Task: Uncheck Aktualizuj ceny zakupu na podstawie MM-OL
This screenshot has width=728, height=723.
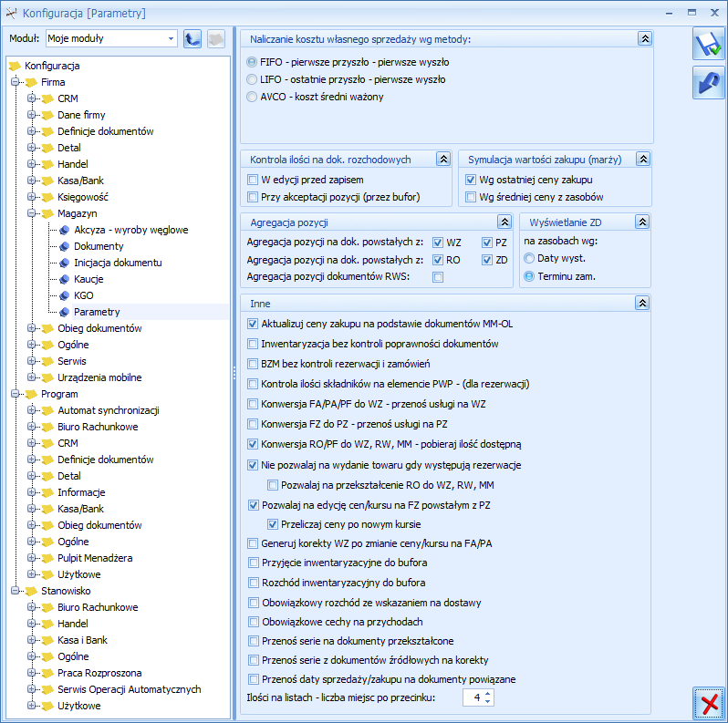Action: 253,324
